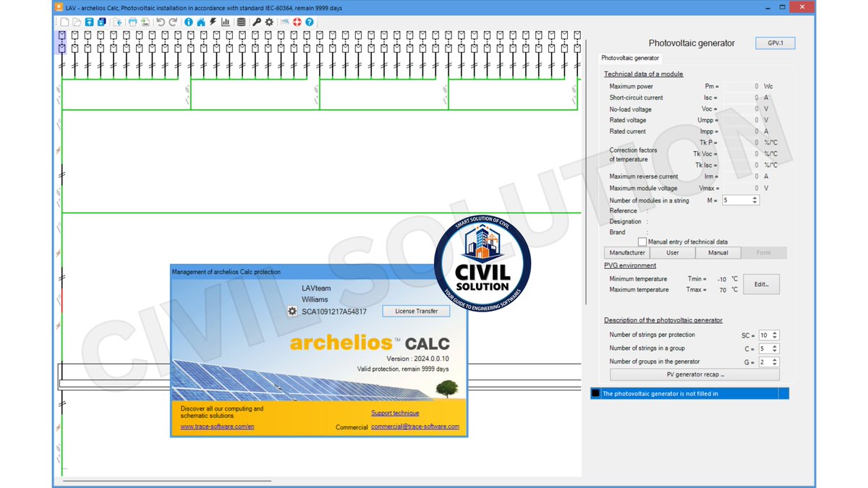The height and width of the screenshot is (488, 868).
Task: Decrease strings in a group C value
Action: point(775,351)
